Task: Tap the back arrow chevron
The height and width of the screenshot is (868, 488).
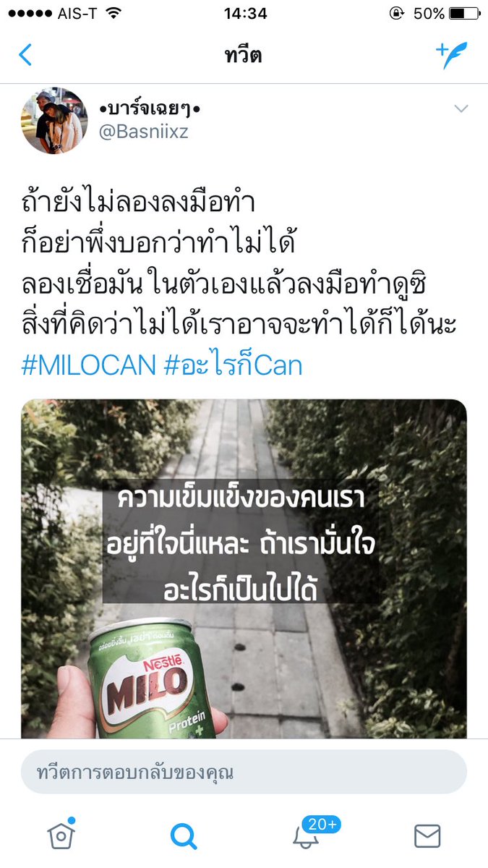Action: pyautogui.click(x=25, y=55)
